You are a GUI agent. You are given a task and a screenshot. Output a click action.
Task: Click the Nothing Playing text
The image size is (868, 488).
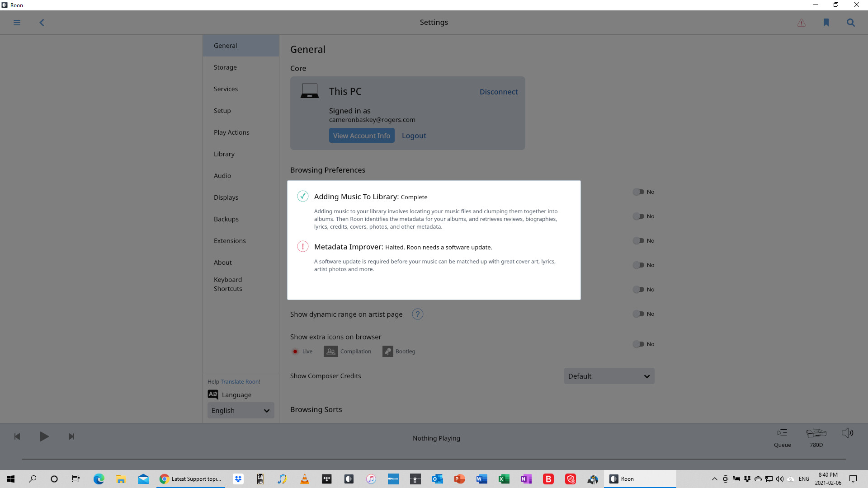pos(436,438)
